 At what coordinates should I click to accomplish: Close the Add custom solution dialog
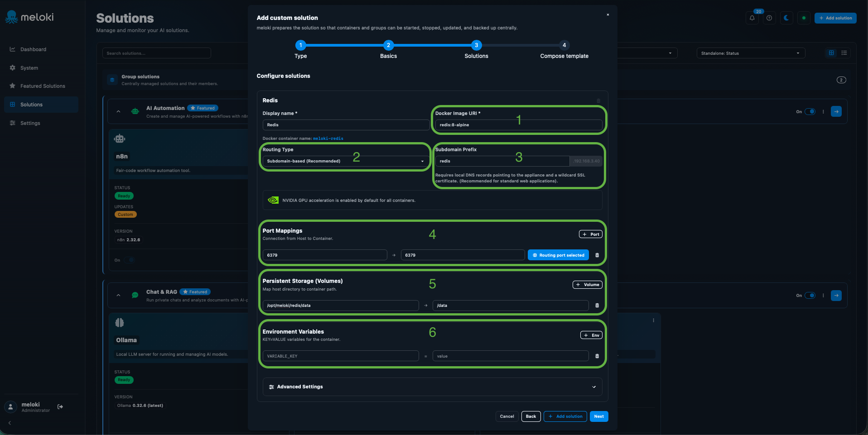608,15
